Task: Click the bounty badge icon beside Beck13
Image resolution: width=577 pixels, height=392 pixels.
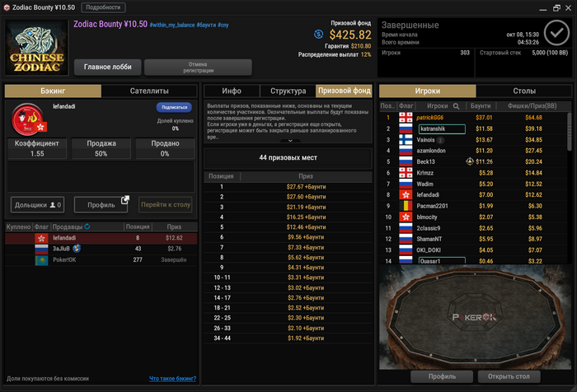Action: coord(470,161)
